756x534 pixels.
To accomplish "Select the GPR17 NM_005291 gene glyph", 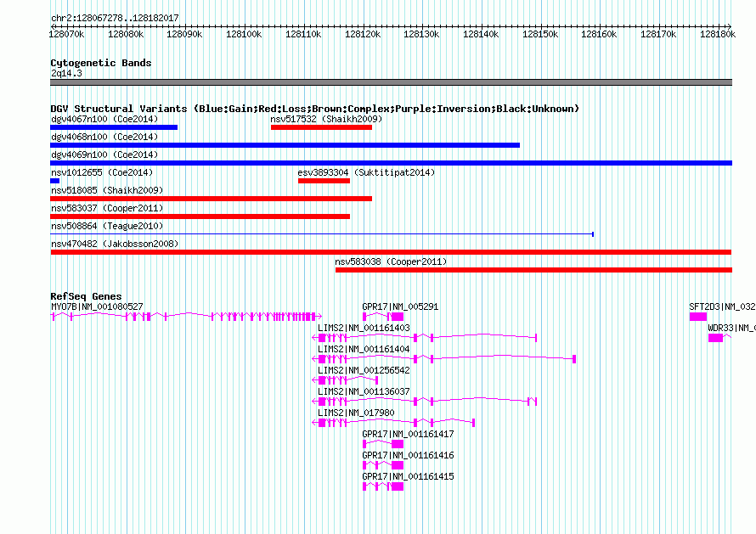I will tap(383, 317).
